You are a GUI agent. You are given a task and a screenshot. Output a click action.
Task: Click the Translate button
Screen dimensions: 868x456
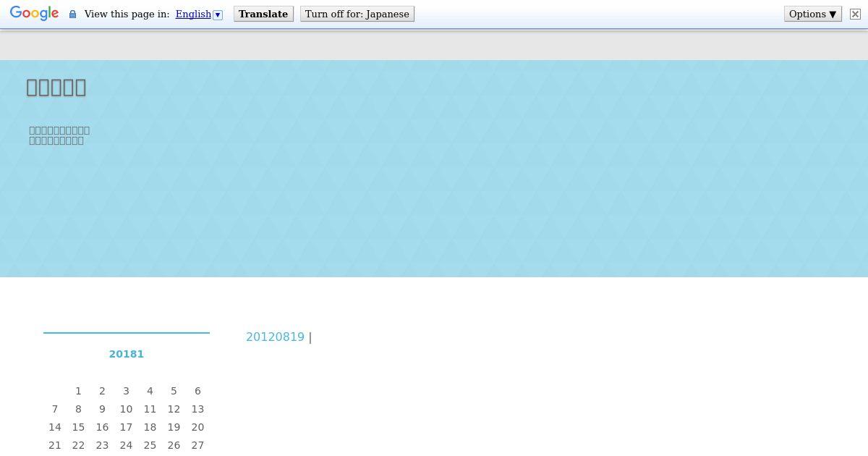click(x=263, y=14)
